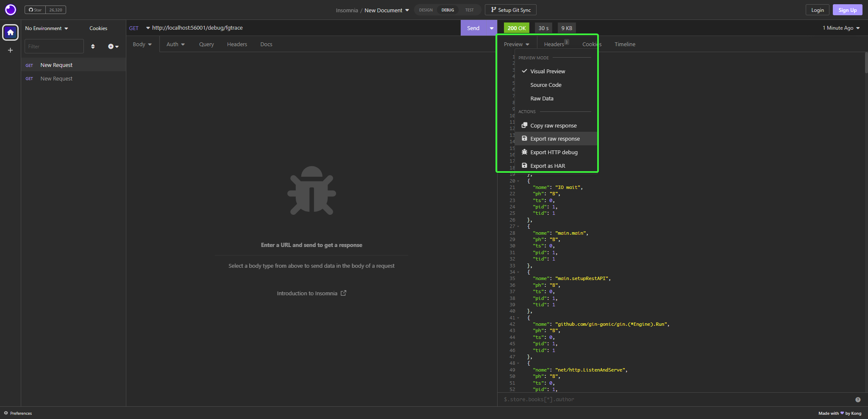Click the sort order arrows icon
The height and width of the screenshot is (419, 868).
(x=93, y=47)
